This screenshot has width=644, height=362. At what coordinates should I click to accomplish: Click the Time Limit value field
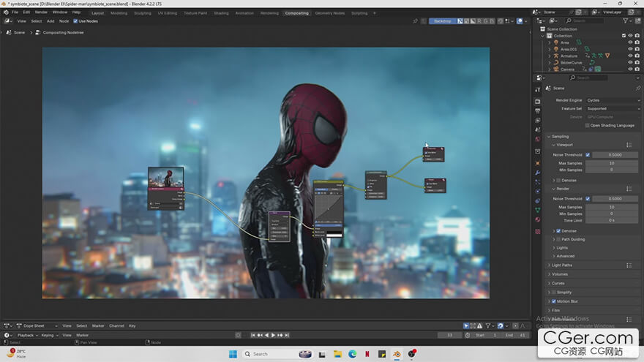coord(612,220)
